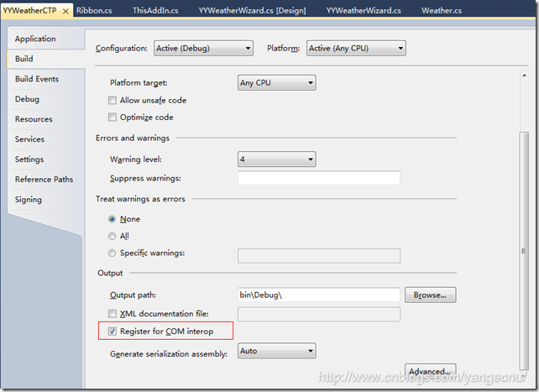The width and height of the screenshot is (539, 392).
Task: Click the Browse... button
Action: click(431, 295)
